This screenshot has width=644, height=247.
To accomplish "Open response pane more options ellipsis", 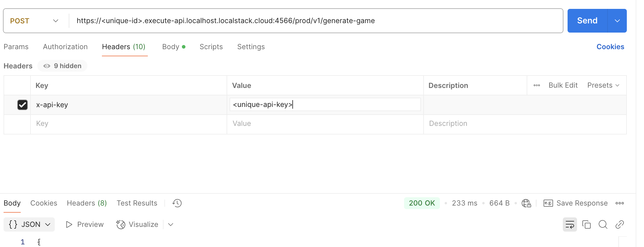I will [619, 203].
